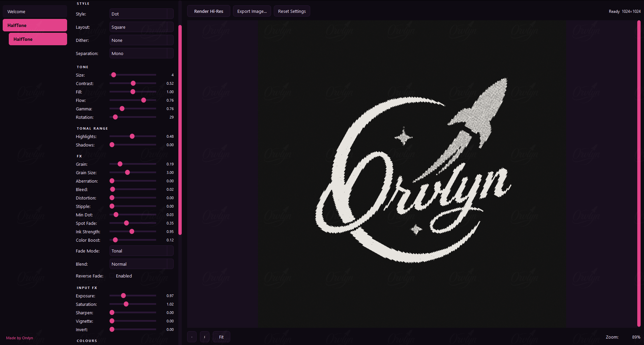Open the Made by Orvlyn link
Screen dimensions: 644x345
[20, 338]
